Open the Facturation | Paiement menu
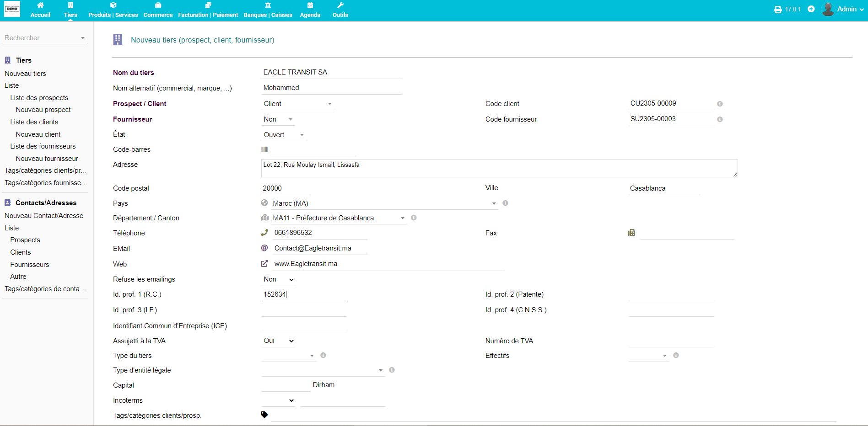The image size is (868, 426). [x=208, y=10]
